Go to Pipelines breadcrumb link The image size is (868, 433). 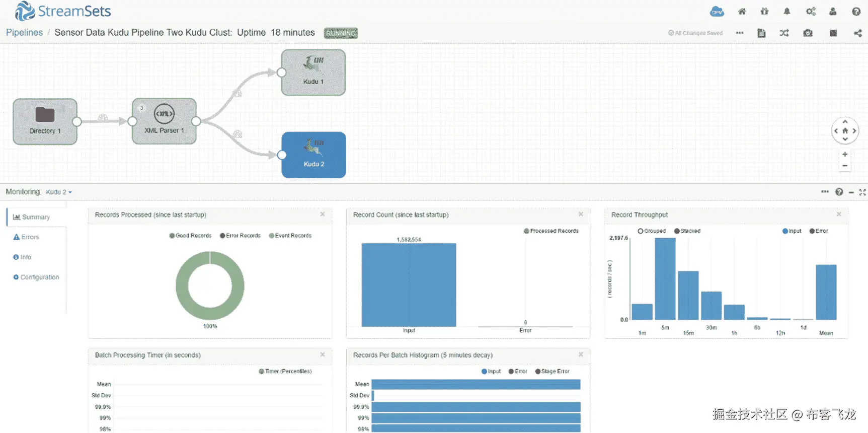coord(24,33)
